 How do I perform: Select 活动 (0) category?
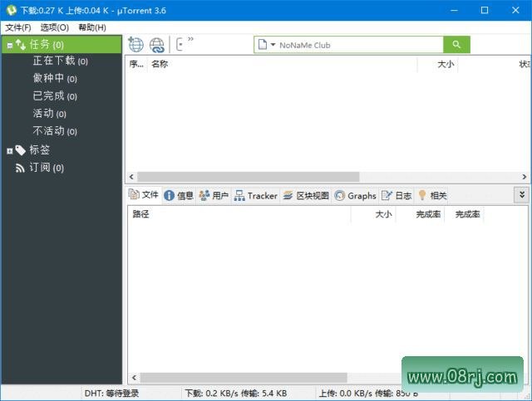pyautogui.click(x=50, y=114)
